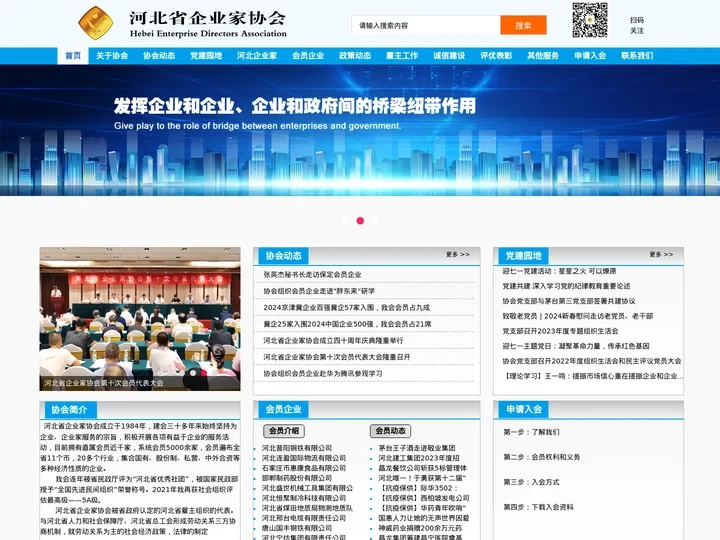
Task: Open 第二步：会员权利和义务
Action: (542, 457)
